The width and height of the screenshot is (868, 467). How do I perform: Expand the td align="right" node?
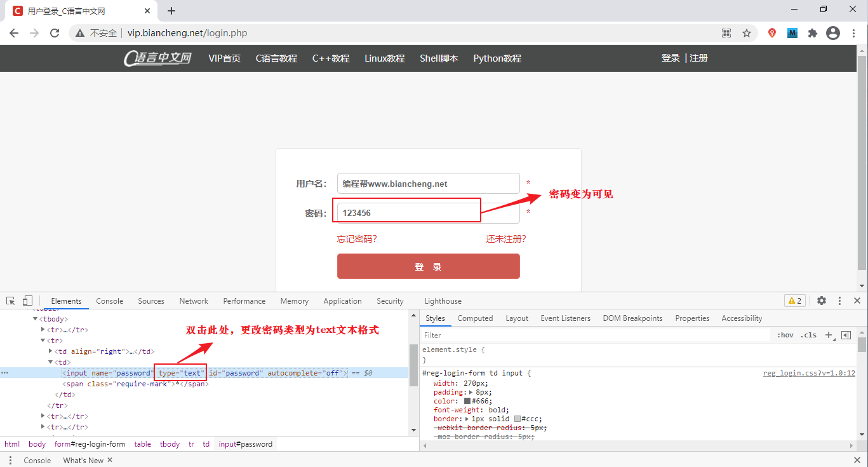click(51, 351)
